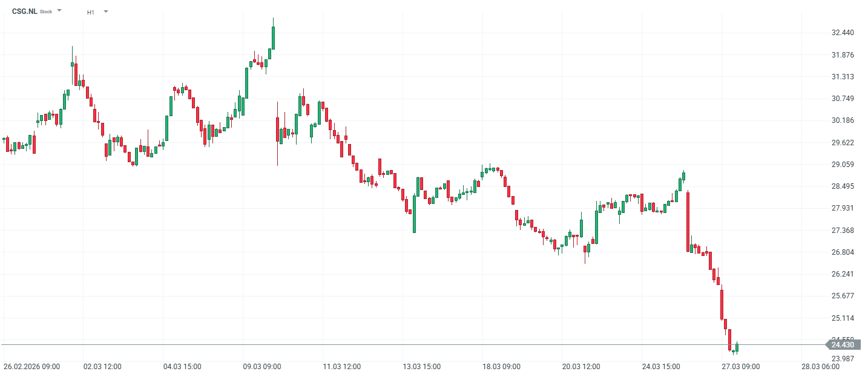Click the 28.495 price axis label

(x=843, y=186)
